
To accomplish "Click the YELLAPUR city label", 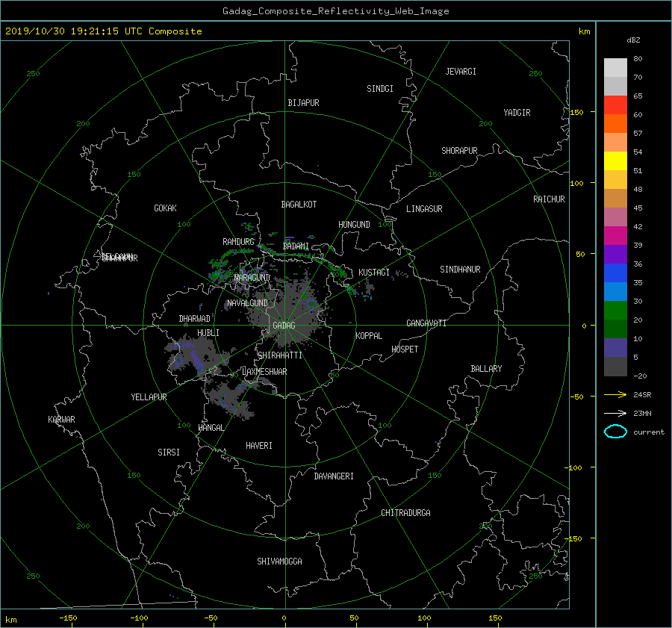I will [149, 397].
